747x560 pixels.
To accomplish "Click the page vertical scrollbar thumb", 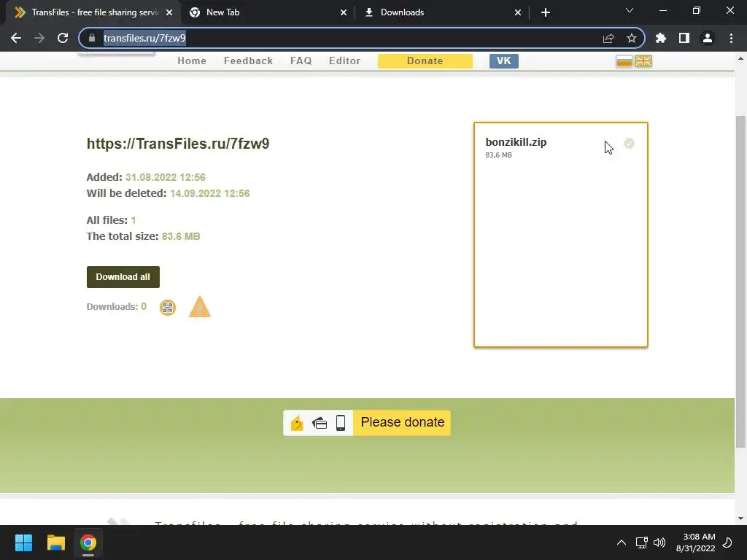I will [740, 281].
